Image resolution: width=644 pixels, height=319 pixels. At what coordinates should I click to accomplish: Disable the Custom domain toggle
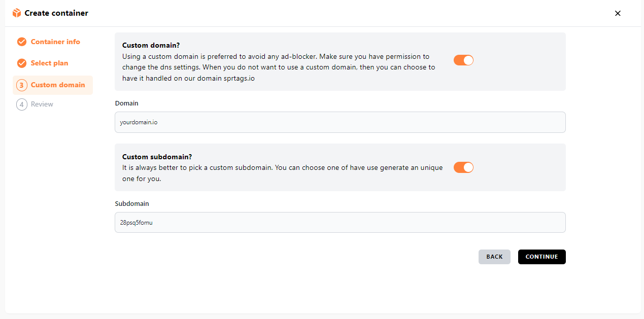[x=463, y=60]
